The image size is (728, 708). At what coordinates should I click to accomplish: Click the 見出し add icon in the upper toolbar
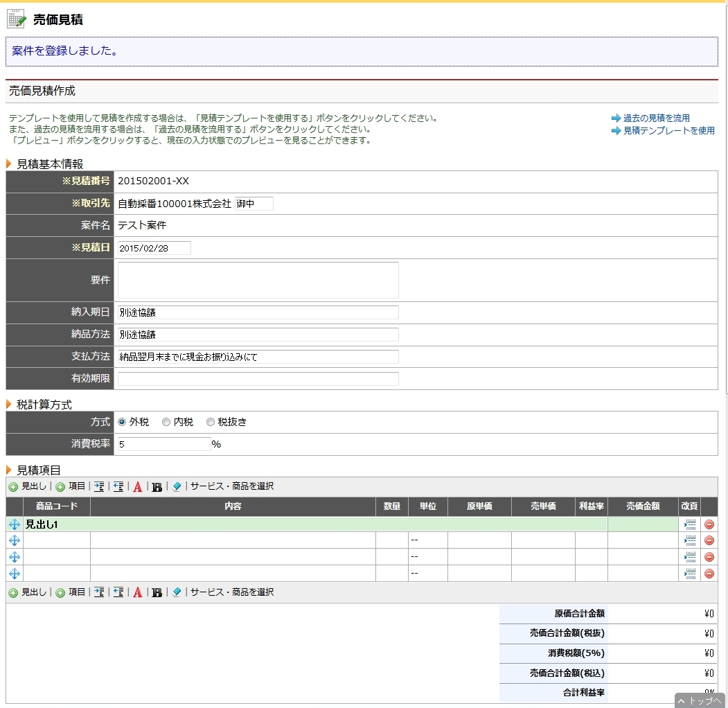(x=13, y=487)
